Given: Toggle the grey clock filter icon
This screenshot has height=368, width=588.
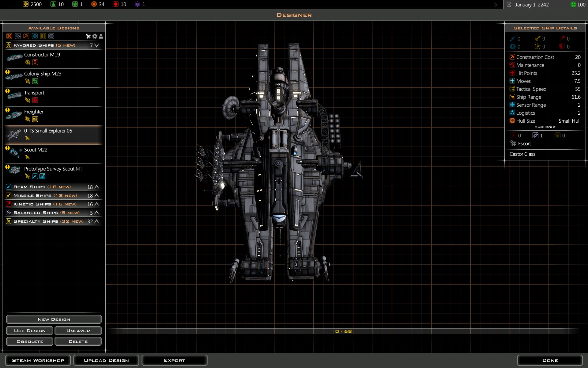Looking at the screenshot, I should (51, 36).
